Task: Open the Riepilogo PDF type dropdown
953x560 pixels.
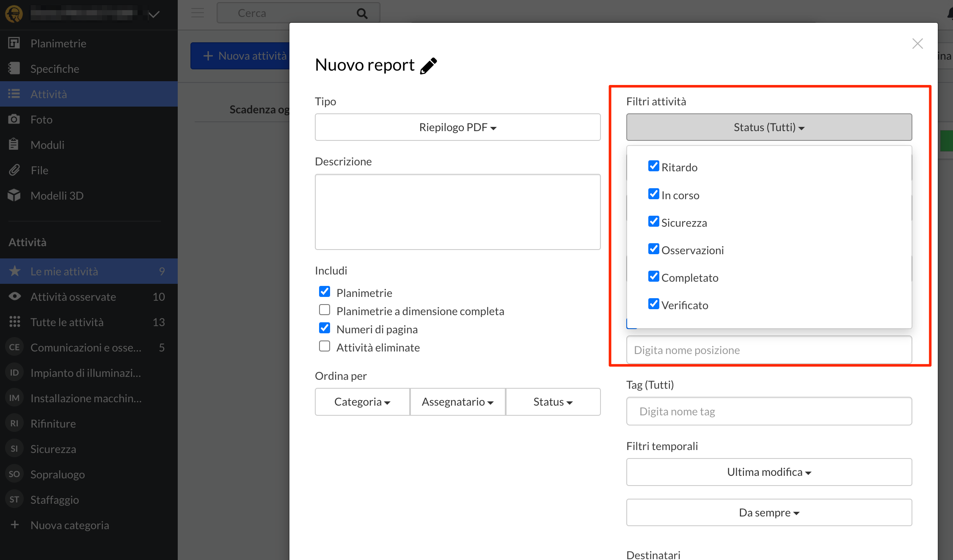Action: click(x=457, y=127)
